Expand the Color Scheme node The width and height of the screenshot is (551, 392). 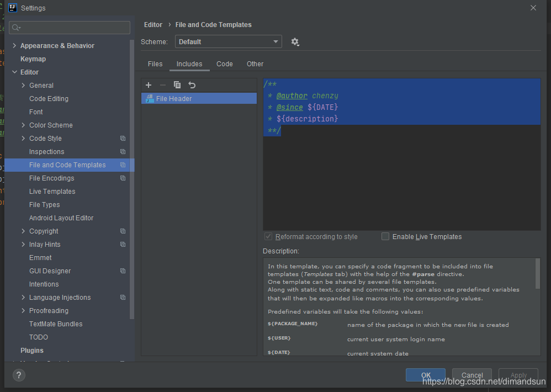23,125
